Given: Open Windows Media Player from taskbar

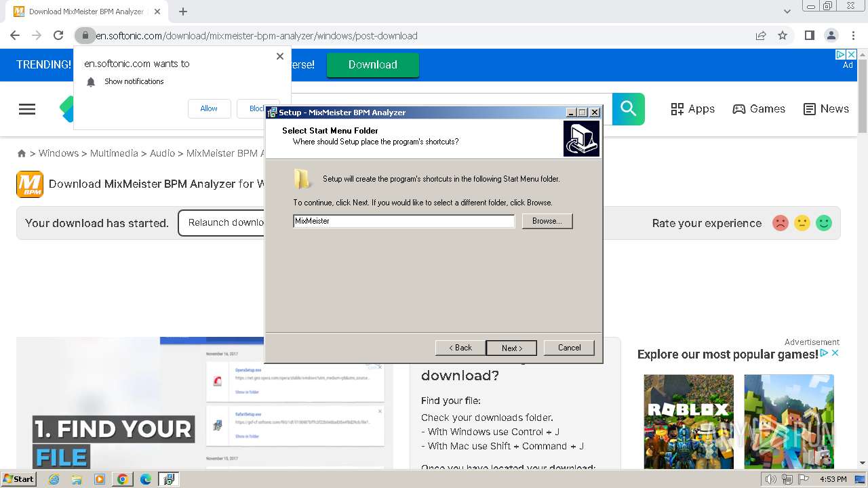Looking at the screenshot, I should (100, 479).
